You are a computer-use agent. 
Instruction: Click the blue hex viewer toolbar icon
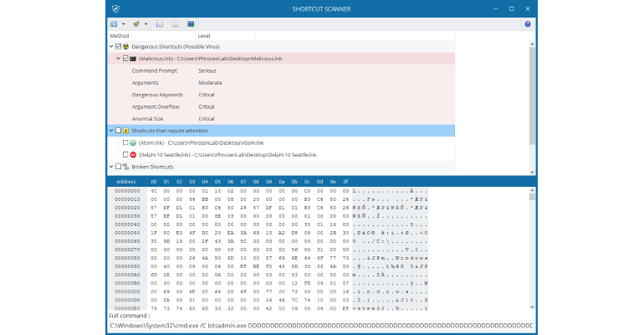coord(191,24)
